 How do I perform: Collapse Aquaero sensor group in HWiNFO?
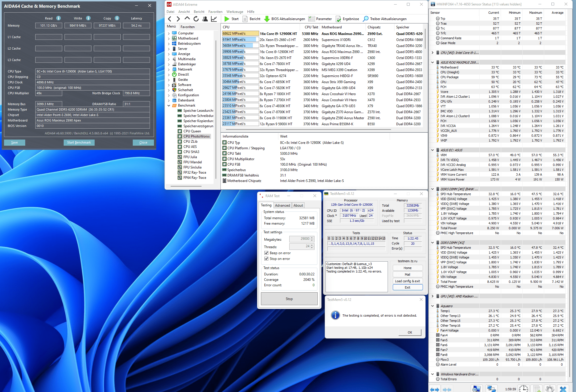coord(432,306)
